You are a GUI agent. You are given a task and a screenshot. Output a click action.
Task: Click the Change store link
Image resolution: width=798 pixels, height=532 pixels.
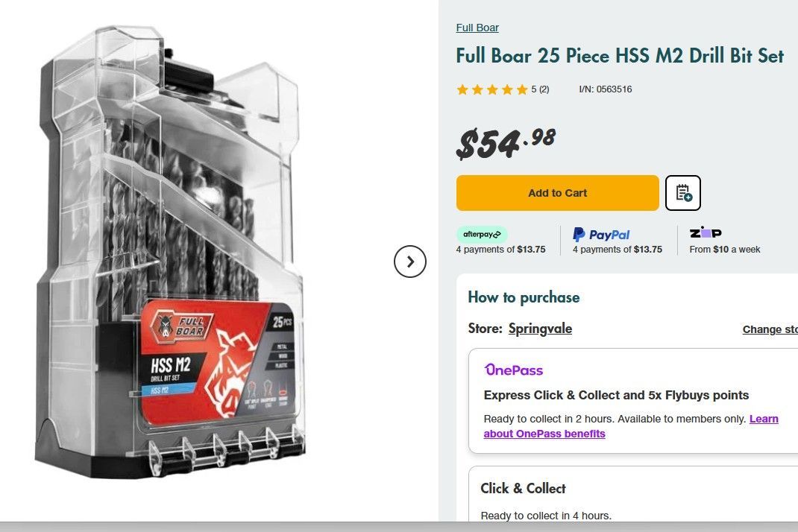(770, 329)
